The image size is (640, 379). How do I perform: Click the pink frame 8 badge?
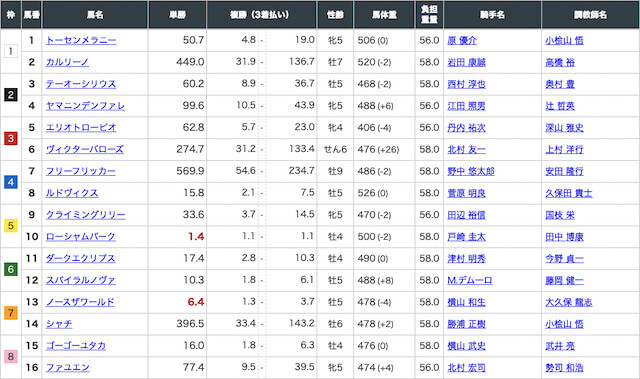[x=11, y=357]
